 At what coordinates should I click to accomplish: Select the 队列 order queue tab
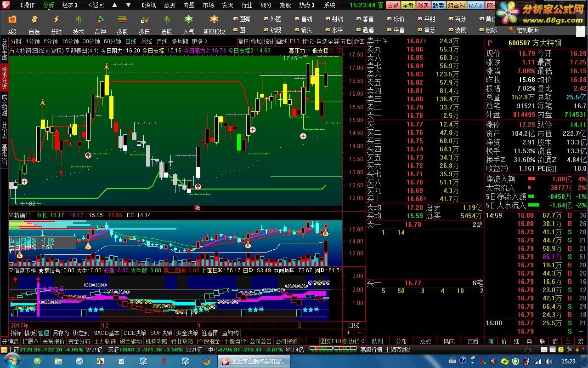pos(378,341)
